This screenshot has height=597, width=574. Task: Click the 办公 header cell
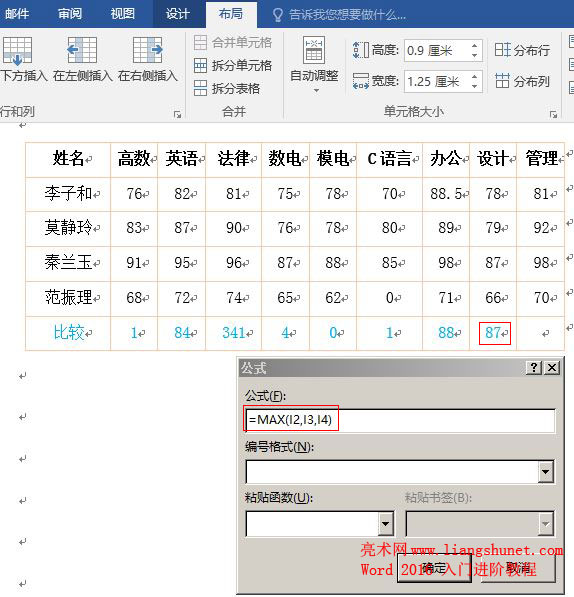click(x=446, y=159)
